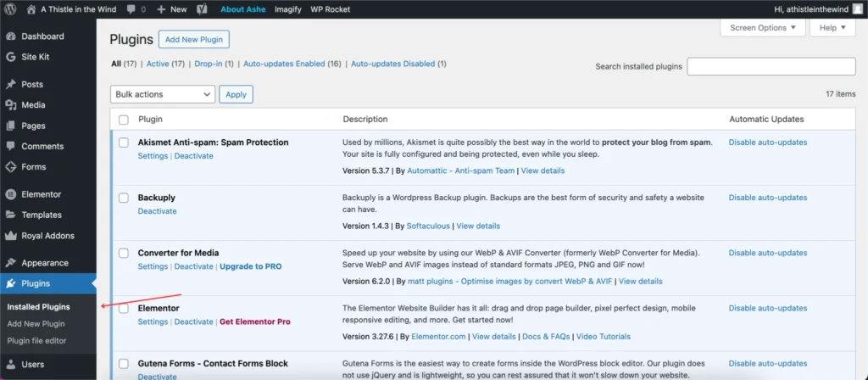
Task: Expand Screen Options panel
Action: pyautogui.click(x=763, y=28)
